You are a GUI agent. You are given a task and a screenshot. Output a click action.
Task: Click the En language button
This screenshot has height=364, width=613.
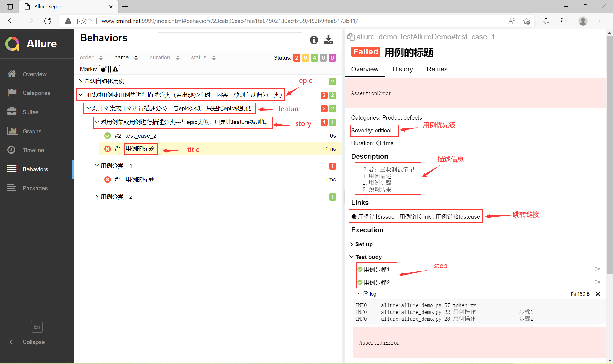37,327
